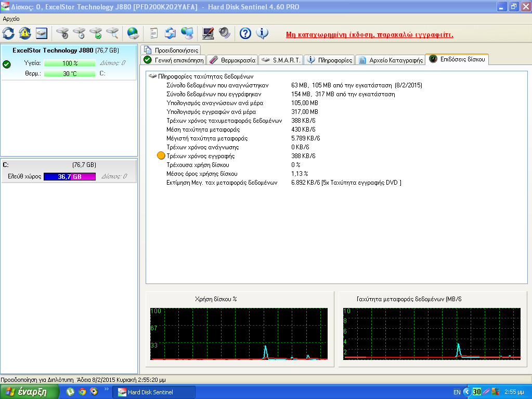The image size is (532, 399).
Task: Click the green 100 % health bar
Action: pyautogui.click(x=70, y=63)
